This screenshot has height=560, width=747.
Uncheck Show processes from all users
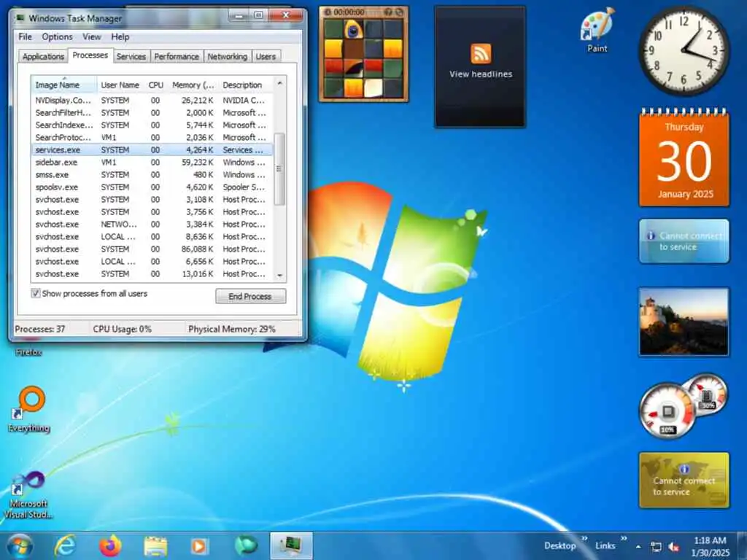pos(36,293)
